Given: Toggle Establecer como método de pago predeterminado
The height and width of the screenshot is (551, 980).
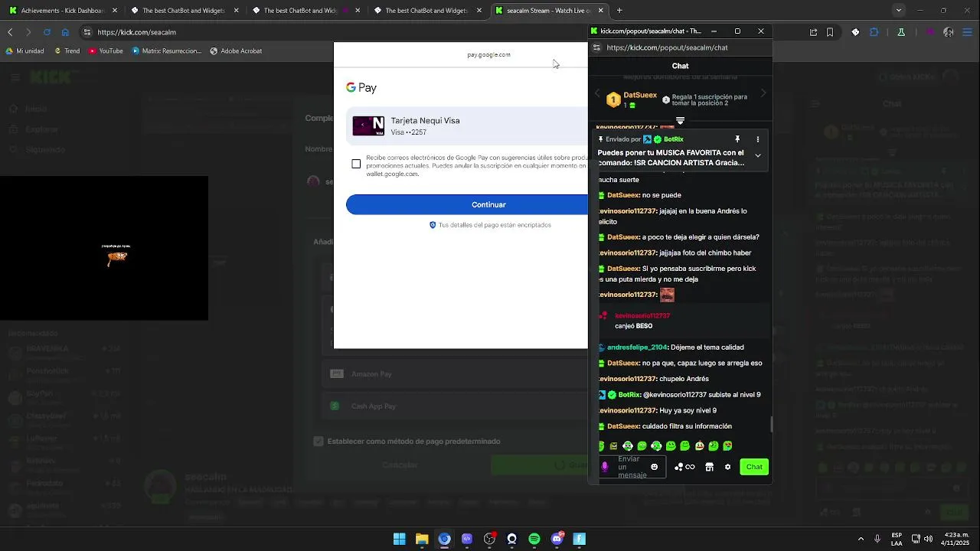Looking at the screenshot, I should pos(318,442).
